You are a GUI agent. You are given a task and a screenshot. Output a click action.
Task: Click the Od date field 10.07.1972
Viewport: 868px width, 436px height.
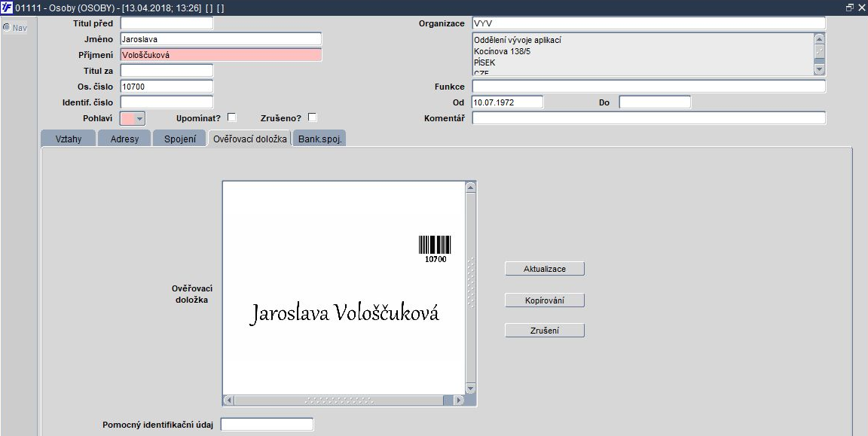pyautogui.click(x=508, y=102)
